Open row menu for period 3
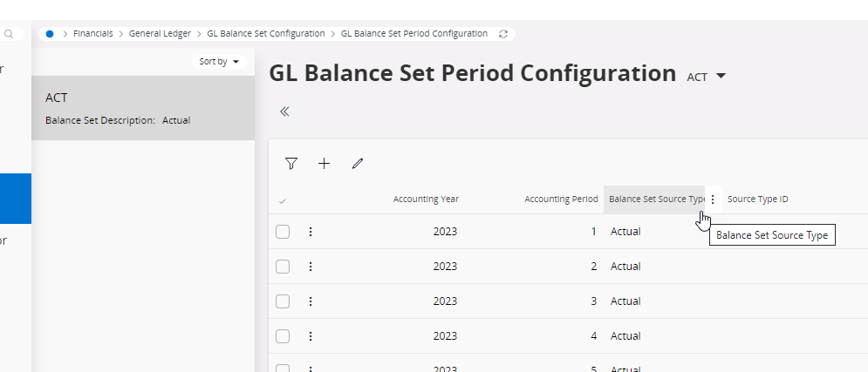This screenshot has height=372, width=868. pos(311,301)
